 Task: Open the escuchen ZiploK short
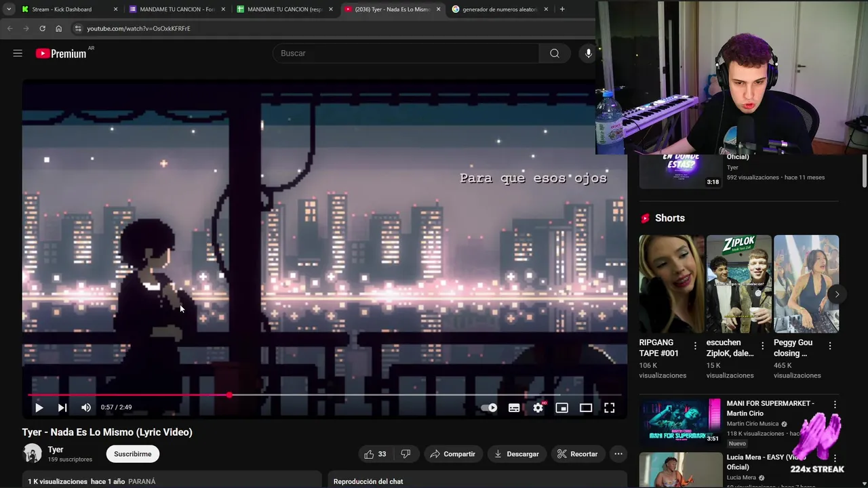click(738, 284)
